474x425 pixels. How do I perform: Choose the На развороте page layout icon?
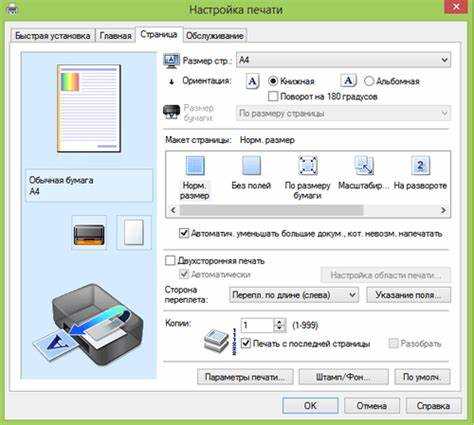point(420,165)
